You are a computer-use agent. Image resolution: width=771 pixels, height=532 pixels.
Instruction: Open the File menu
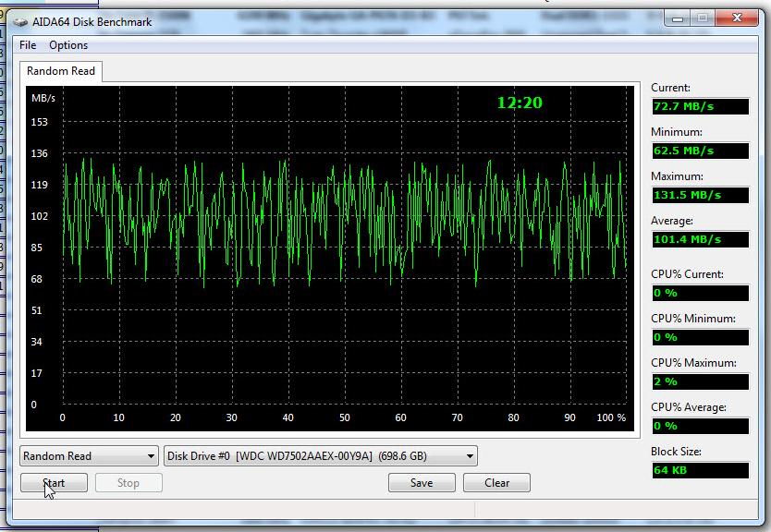28,45
